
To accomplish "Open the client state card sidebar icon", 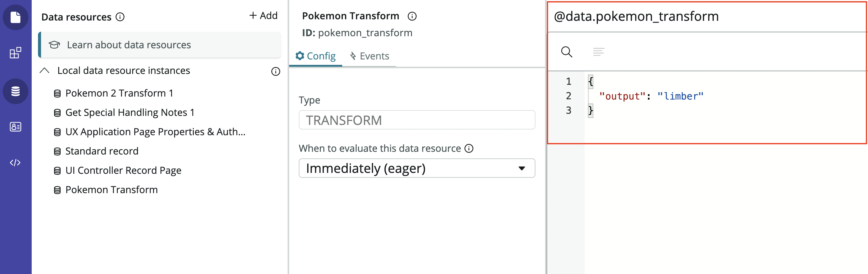I will click(x=15, y=127).
